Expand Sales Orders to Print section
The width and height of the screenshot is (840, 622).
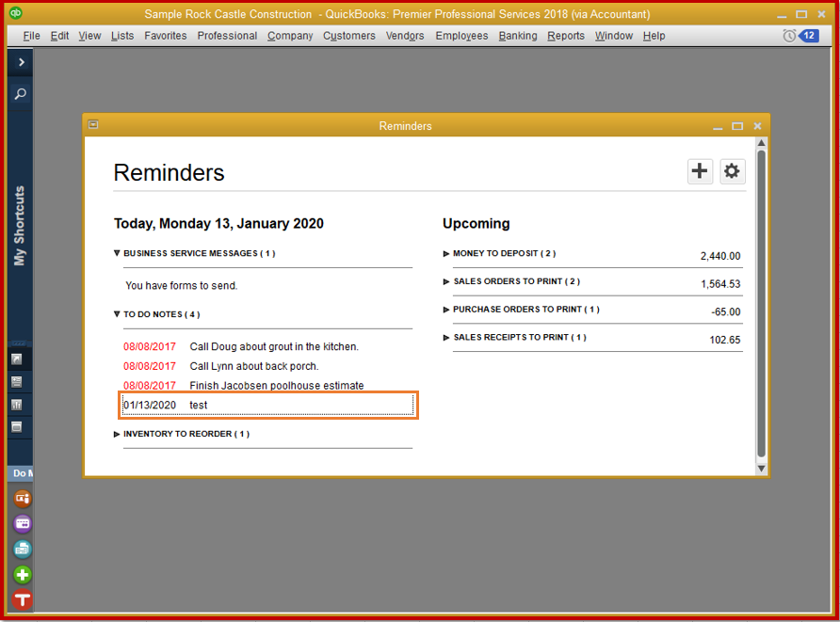446,281
